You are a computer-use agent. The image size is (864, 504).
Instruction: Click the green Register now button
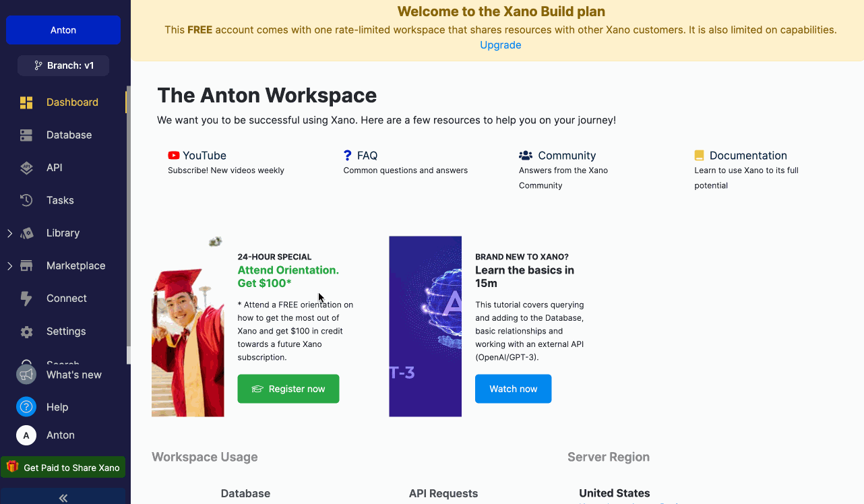click(x=288, y=389)
